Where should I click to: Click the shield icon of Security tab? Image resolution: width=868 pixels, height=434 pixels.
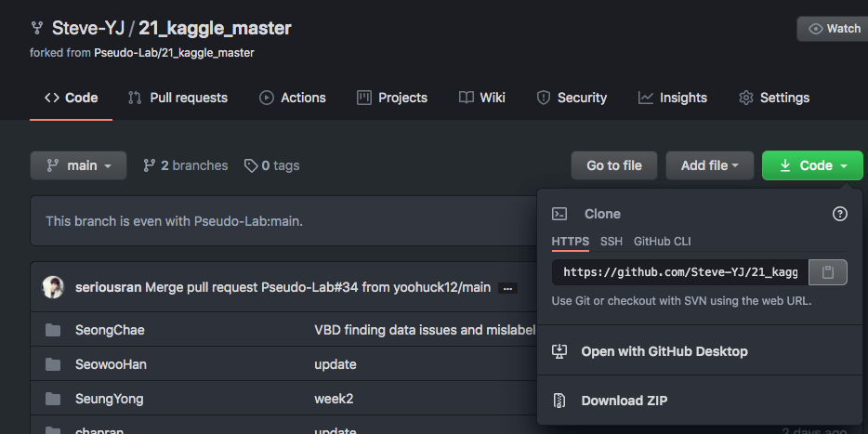(544, 98)
